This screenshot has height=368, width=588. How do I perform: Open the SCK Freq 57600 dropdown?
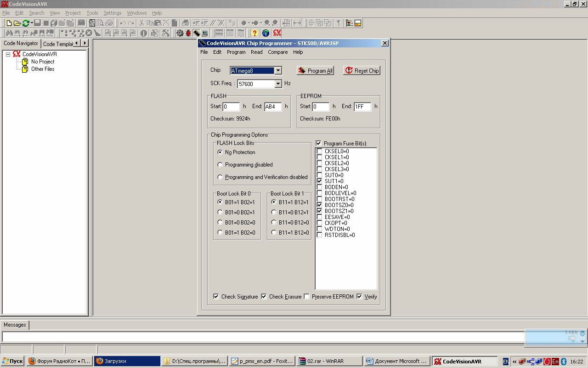point(277,84)
